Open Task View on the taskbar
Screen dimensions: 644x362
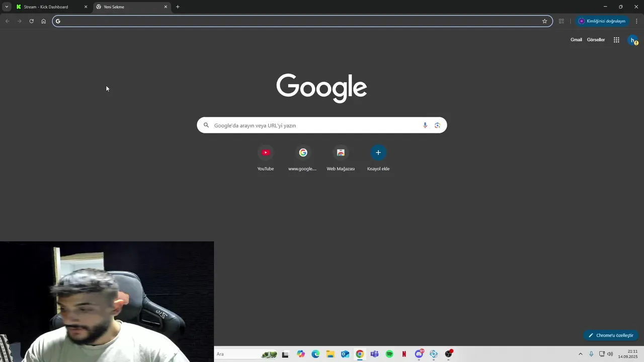[x=285, y=354]
